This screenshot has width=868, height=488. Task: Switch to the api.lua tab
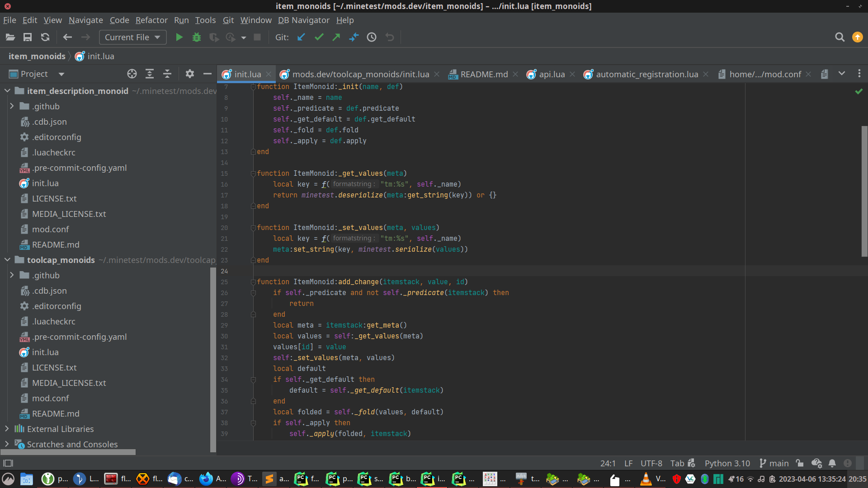pyautogui.click(x=552, y=75)
